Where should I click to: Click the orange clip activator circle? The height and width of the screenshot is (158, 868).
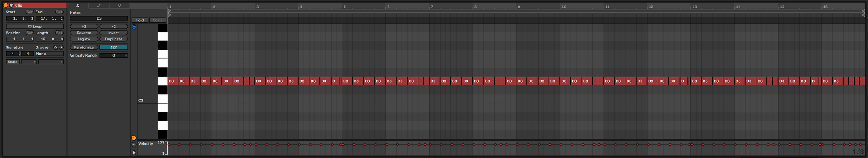pos(6,5)
